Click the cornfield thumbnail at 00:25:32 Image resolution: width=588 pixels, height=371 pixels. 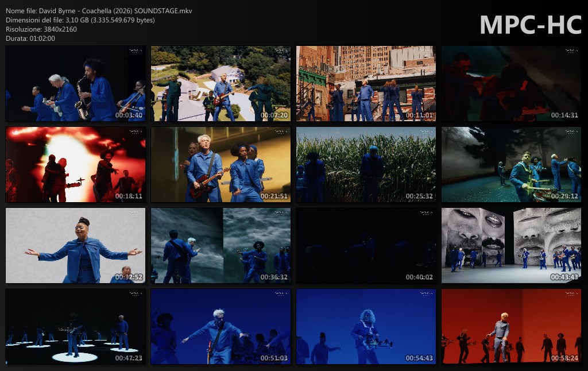point(366,165)
